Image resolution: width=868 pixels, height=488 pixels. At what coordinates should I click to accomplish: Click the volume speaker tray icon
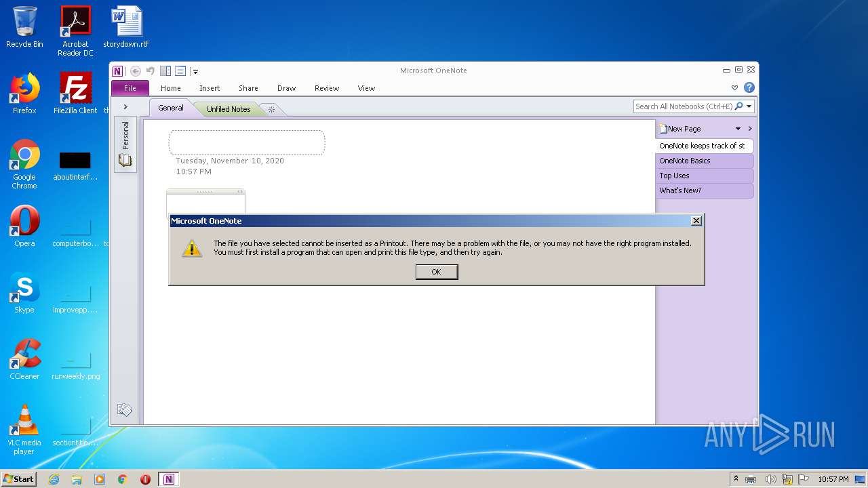click(x=770, y=479)
